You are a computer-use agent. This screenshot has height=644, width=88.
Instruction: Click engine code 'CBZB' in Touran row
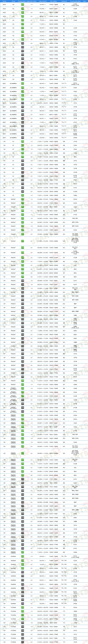click(x=75, y=611)
